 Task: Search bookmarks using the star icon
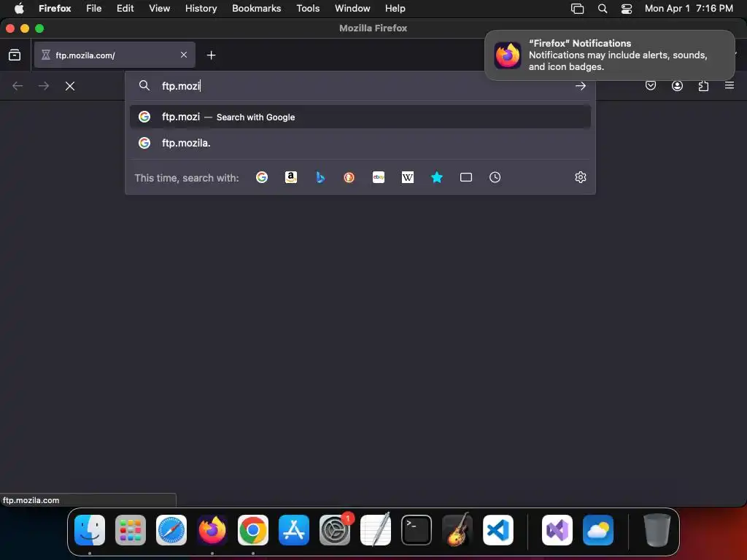coord(437,177)
